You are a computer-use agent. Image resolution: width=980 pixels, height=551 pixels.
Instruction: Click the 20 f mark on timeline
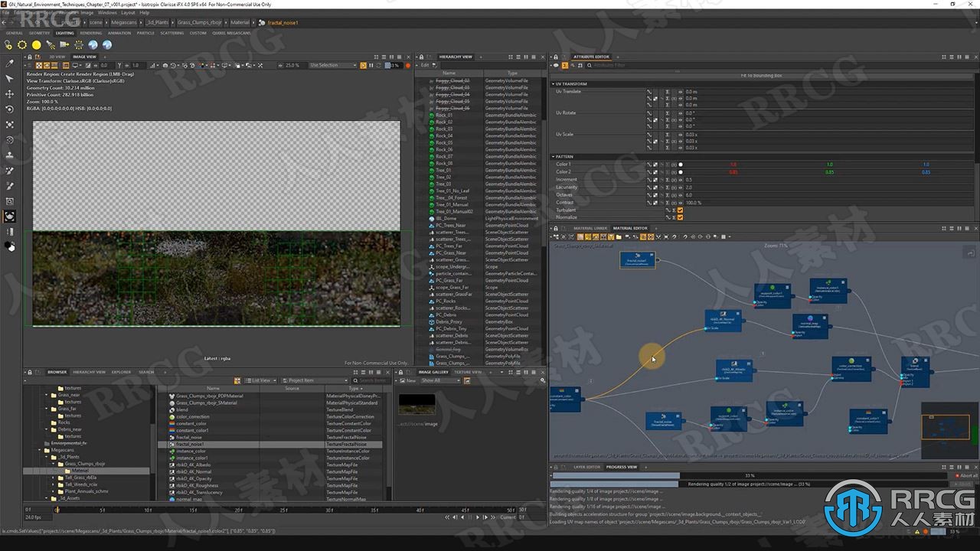[237, 510]
